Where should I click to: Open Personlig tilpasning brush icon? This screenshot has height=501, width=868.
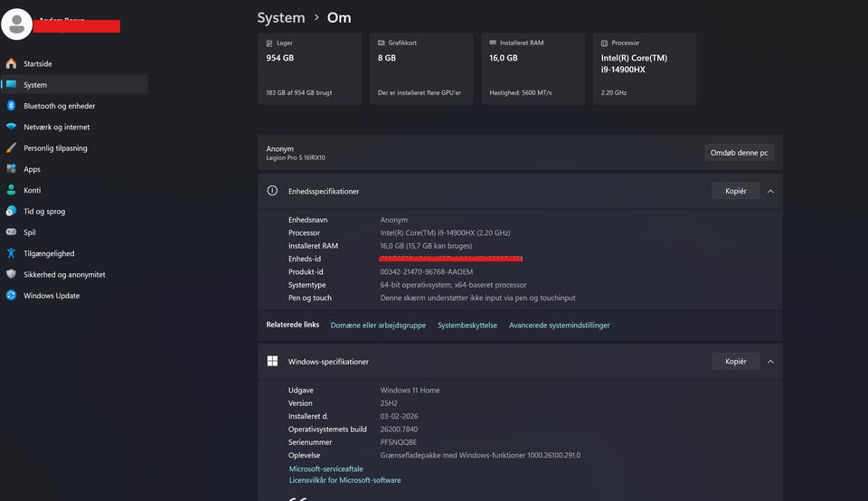click(x=11, y=147)
